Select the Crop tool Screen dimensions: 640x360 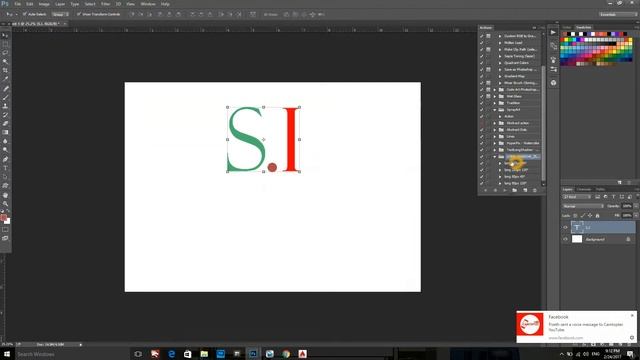coord(5,70)
